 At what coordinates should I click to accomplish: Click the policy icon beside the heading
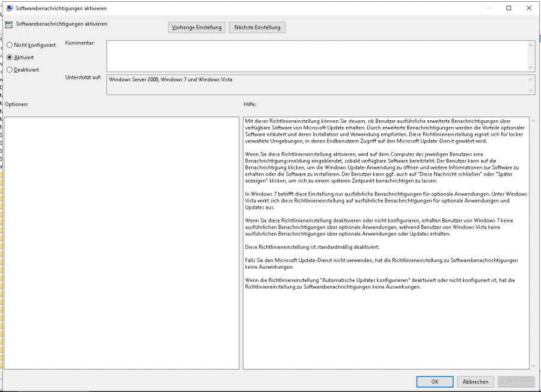(8, 25)
